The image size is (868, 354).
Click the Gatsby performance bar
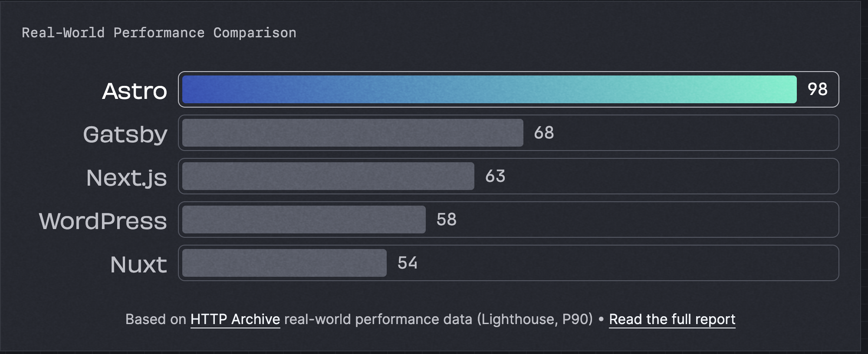pyautogui.click(x=352, y=133)
